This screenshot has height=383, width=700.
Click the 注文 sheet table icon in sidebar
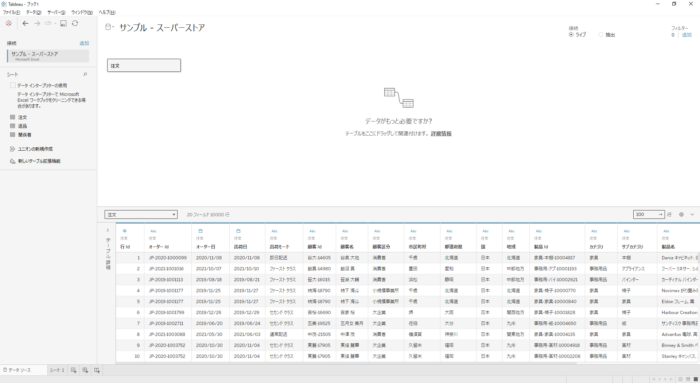click(x=12, y=117)
